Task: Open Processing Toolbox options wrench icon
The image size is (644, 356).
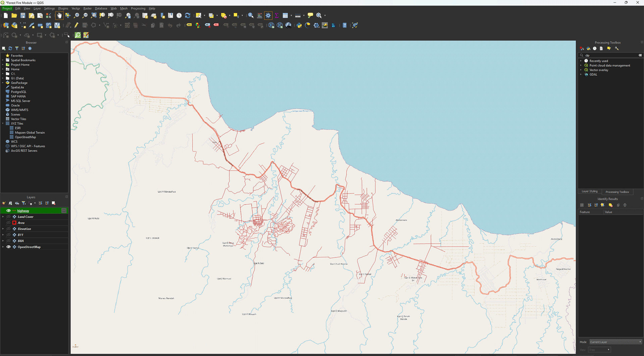Action: pyautogui.click(x=616, y=49)
